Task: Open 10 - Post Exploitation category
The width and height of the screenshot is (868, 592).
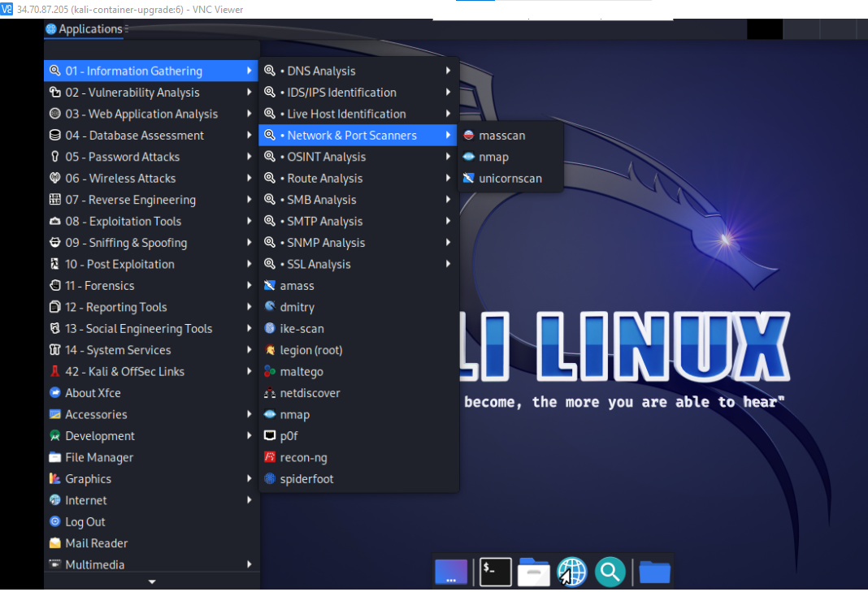Action: [x=150, y=265]
